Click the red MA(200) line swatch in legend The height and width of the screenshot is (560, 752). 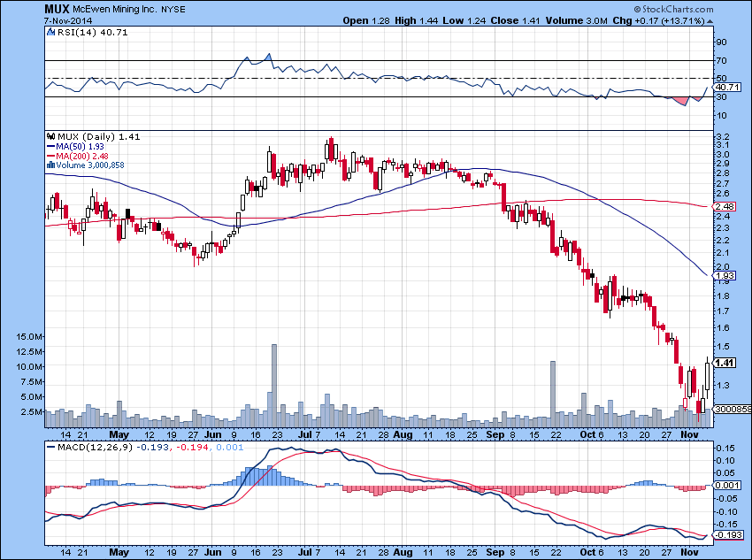point(50,157)
